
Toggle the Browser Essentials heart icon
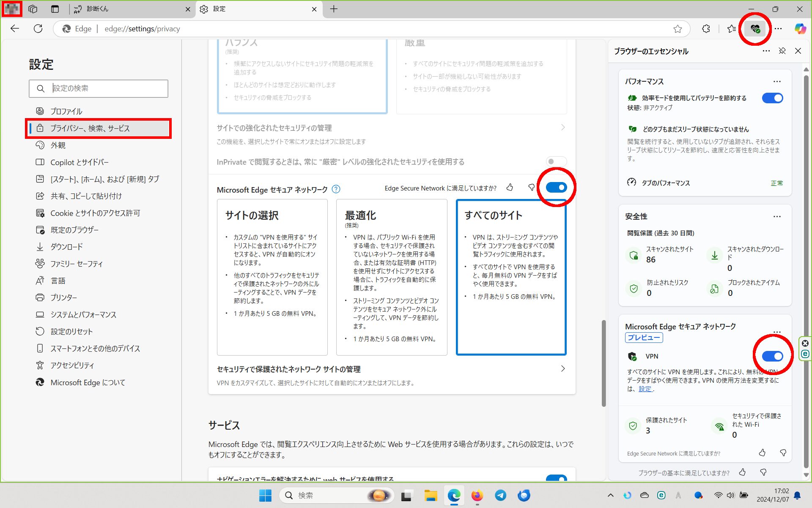click(755, 29)
